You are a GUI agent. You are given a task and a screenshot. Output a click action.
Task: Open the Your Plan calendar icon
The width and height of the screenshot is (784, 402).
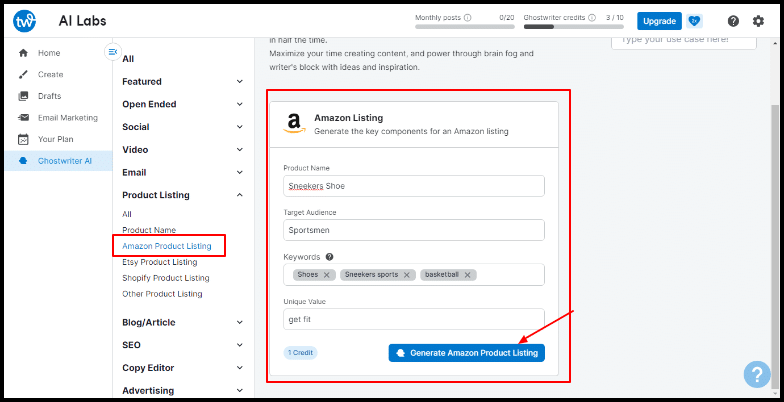pos(23,140)
